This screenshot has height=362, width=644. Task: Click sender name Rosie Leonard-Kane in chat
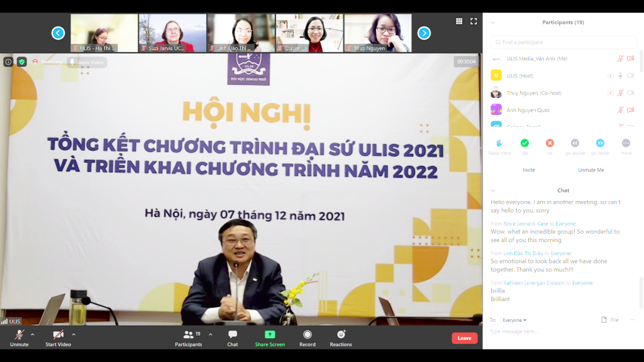point(526,224)
